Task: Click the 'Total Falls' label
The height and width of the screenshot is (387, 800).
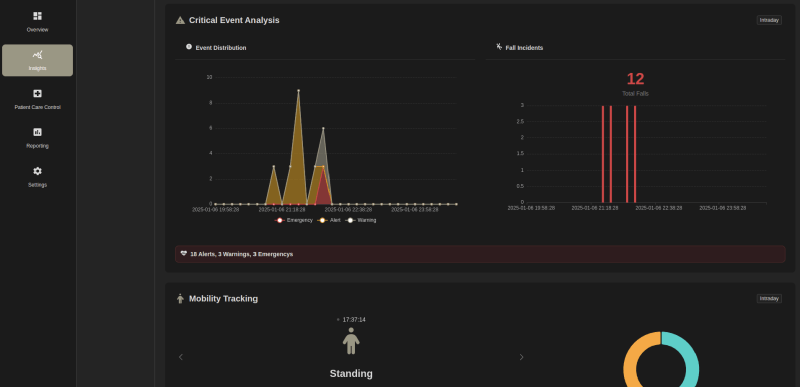Action: [635, 94]
